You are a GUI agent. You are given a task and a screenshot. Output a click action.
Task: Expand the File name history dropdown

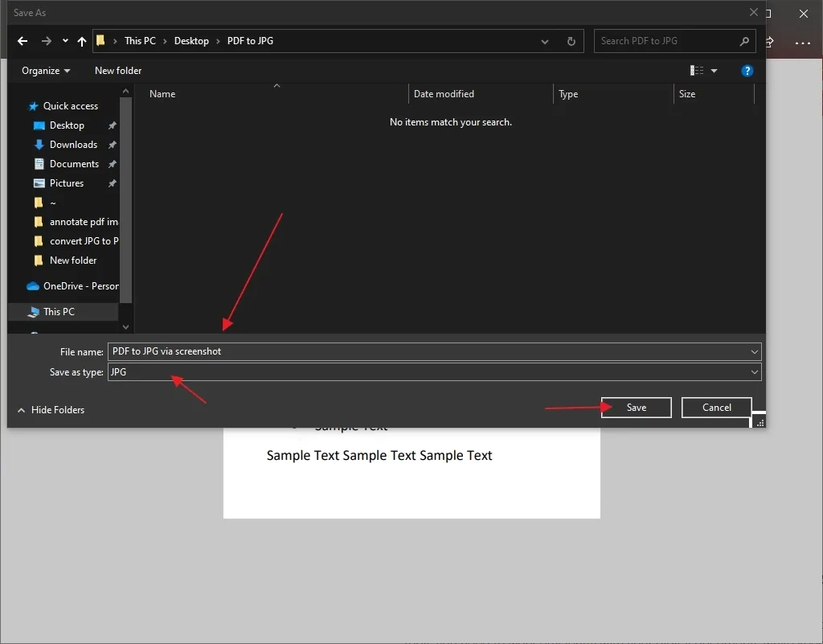754,351
